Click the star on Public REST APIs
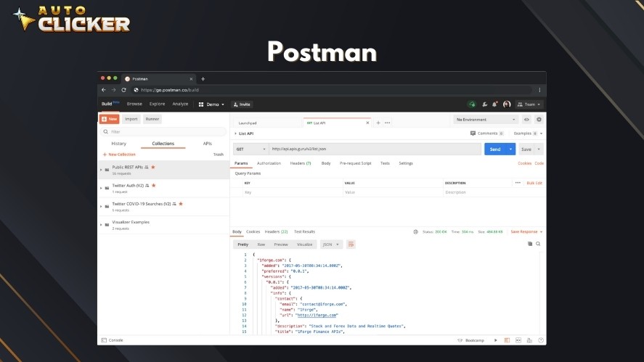Viewport: 644px width, 362px height. tap(153, 167)
